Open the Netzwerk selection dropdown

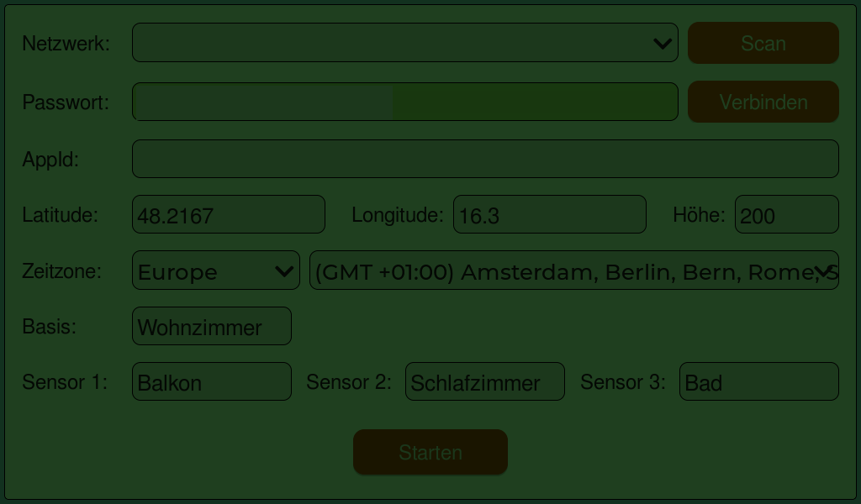click(x=405, y=43)
